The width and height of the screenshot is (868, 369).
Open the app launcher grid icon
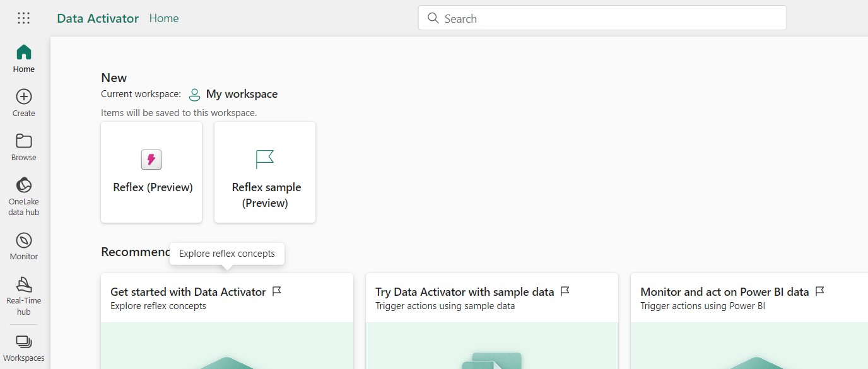click(x=23, y=18)
